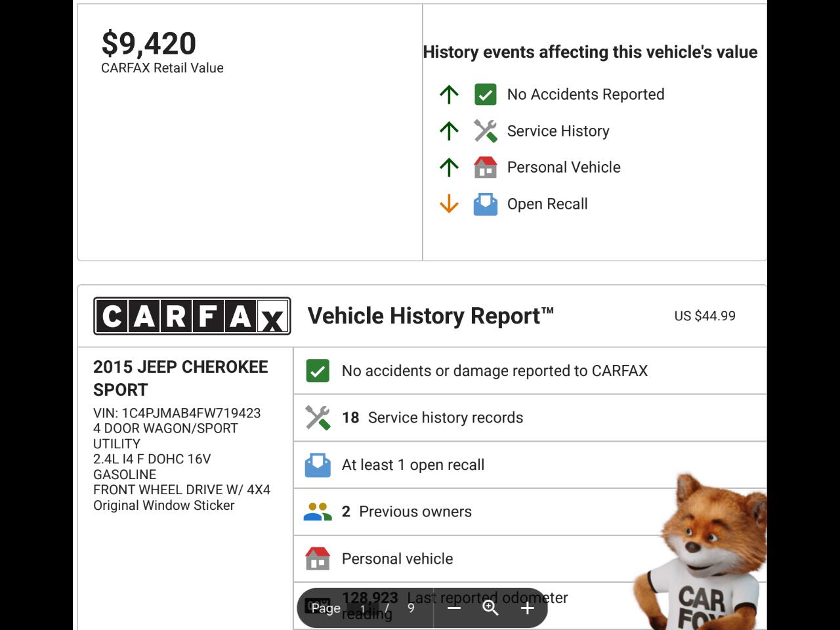Click the up arrow beside Service History

coord(449,131)
